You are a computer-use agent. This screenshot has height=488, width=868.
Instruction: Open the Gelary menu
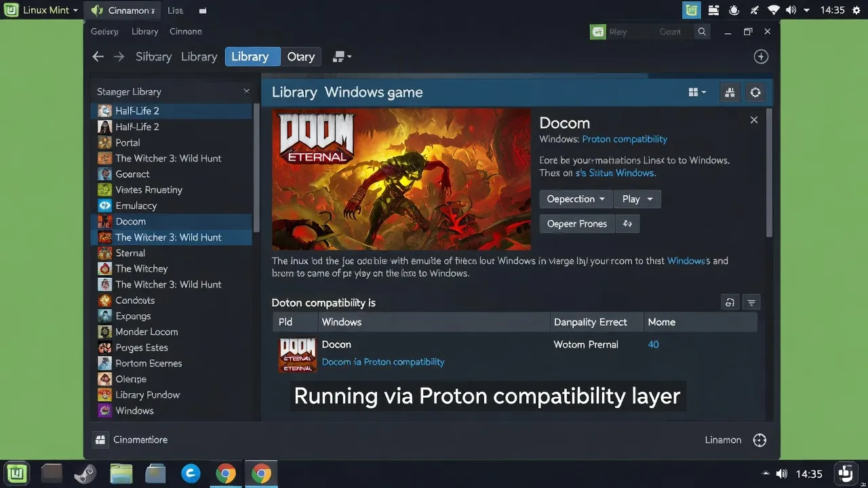tap(104, 32)
